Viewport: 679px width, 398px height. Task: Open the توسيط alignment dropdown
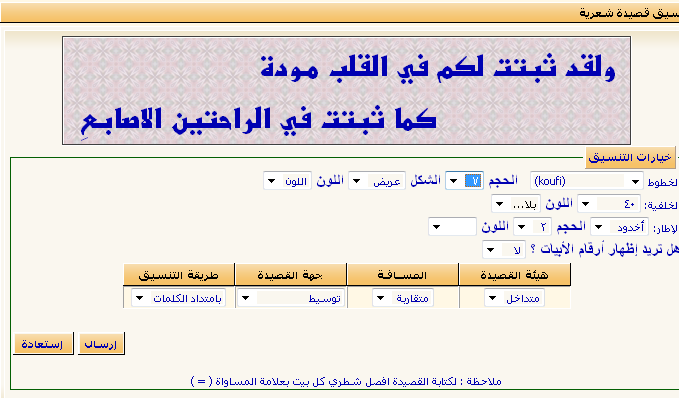(x=291, y=298)
